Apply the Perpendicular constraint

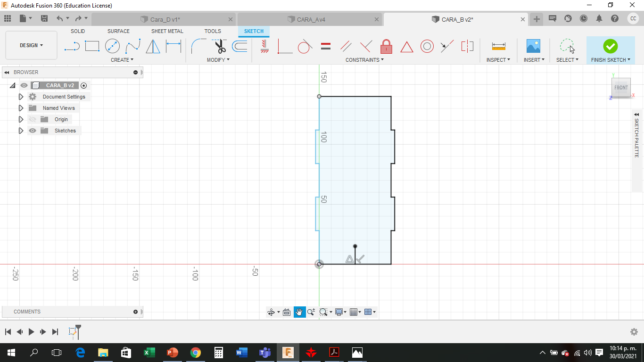[366, 46]
